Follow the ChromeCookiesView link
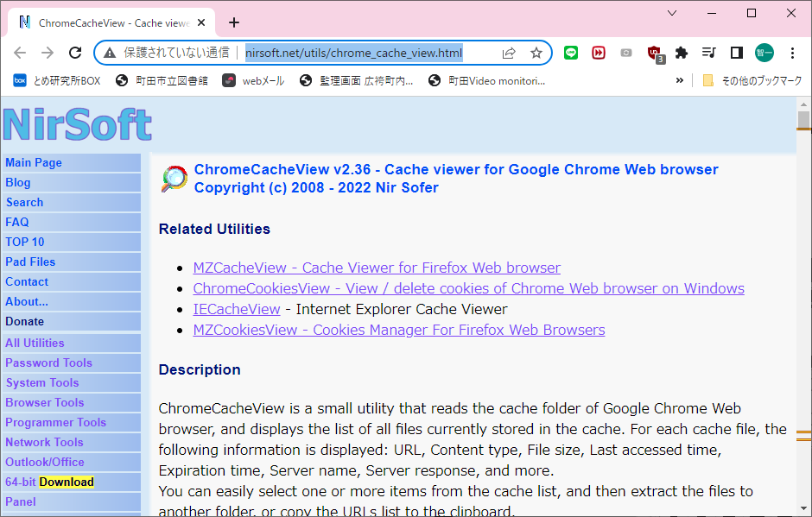This screenshot has width=812, height=517. 468,288
